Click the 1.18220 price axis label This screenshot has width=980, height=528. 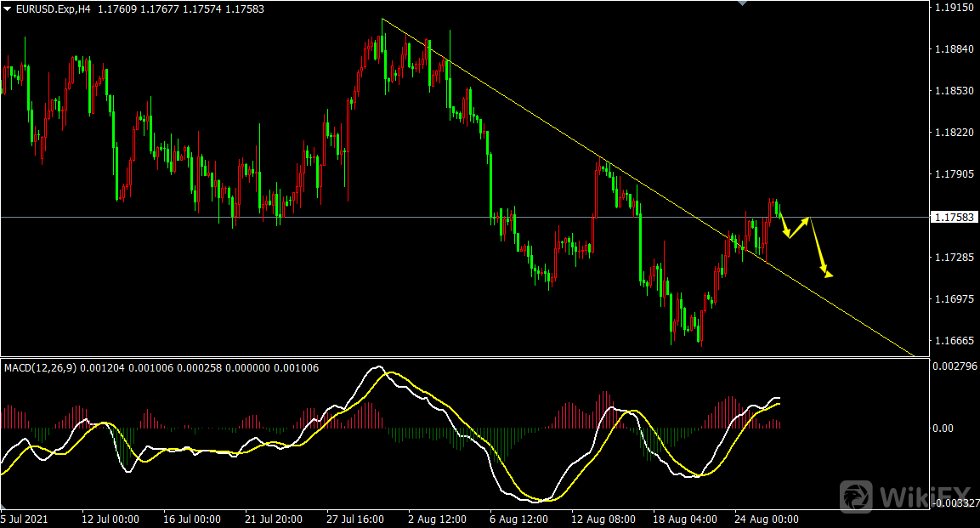[x=952, y=133]
